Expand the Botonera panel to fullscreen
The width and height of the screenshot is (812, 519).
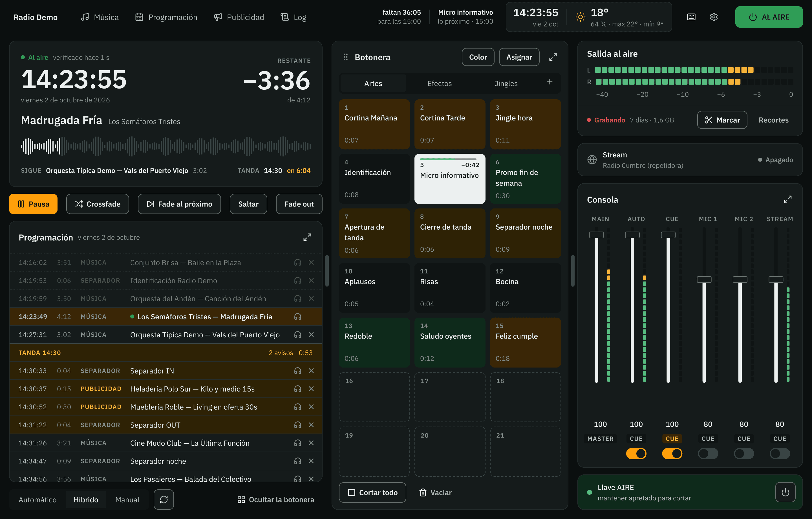(x=553, y=57)
